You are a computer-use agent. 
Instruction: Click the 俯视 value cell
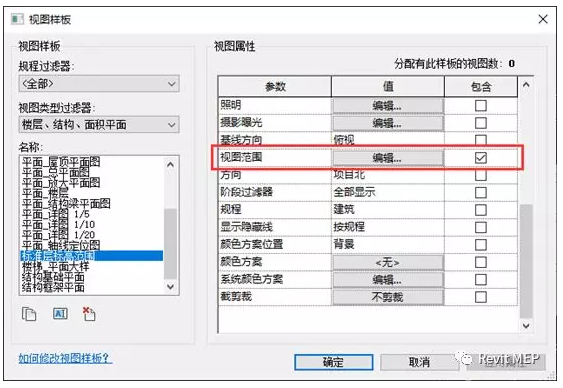click(388, 140)
